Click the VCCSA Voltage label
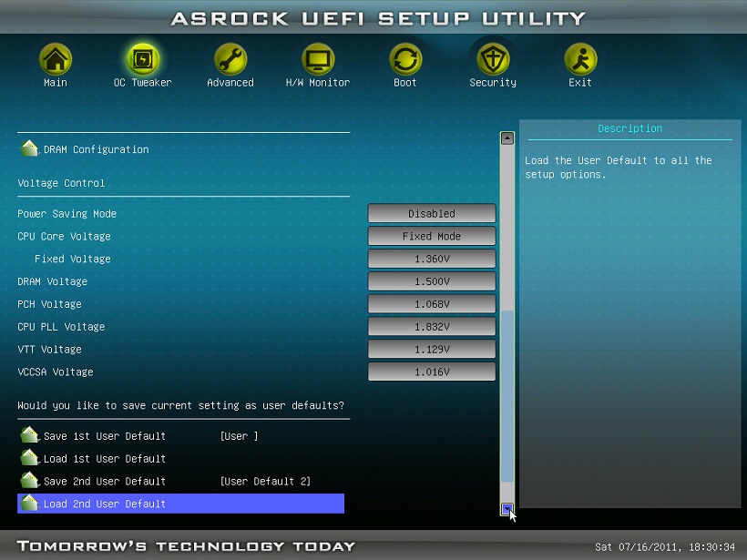The width and height of the screenshot is (747, 560). tap(56, 372)
